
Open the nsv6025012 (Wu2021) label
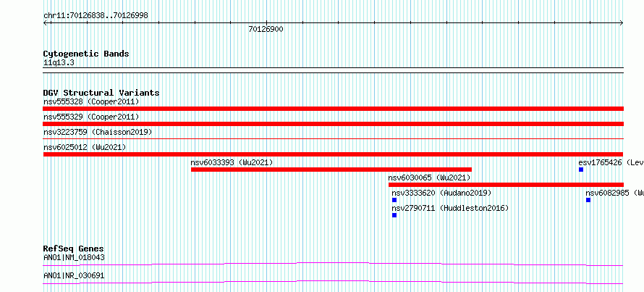click(85, 147)
